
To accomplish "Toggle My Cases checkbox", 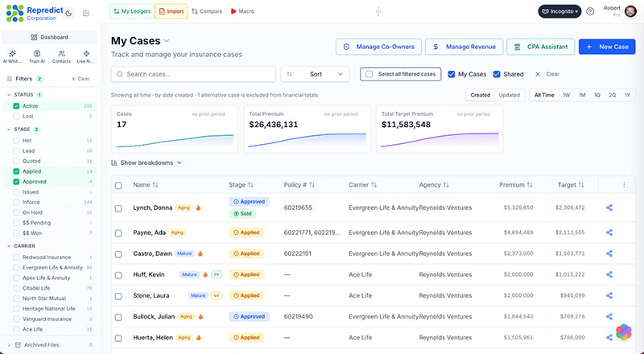I will 452,74.
